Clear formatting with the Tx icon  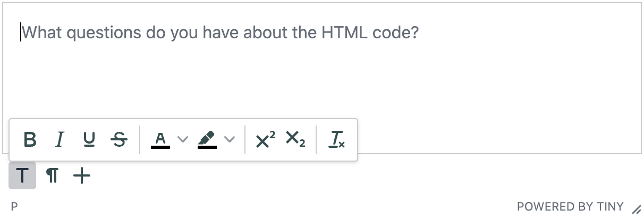coord(336,140)
